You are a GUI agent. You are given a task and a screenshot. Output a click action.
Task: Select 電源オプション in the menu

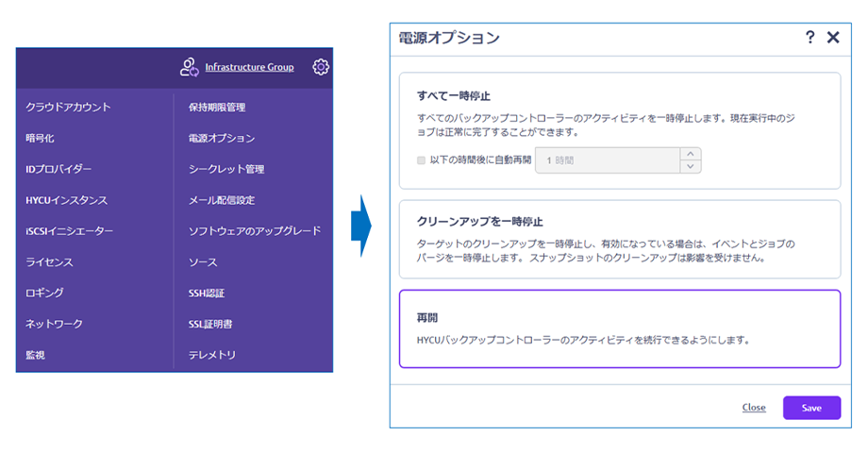(222, 138)
